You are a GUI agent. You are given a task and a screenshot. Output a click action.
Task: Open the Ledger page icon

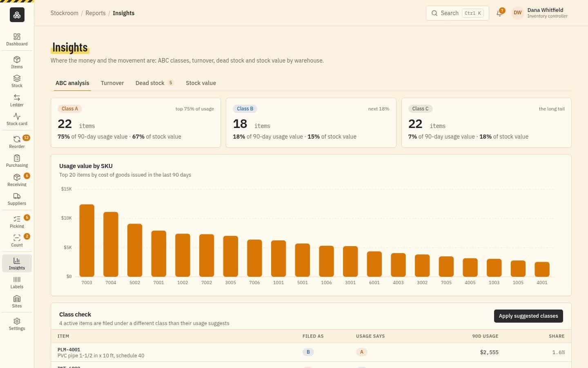17,100
